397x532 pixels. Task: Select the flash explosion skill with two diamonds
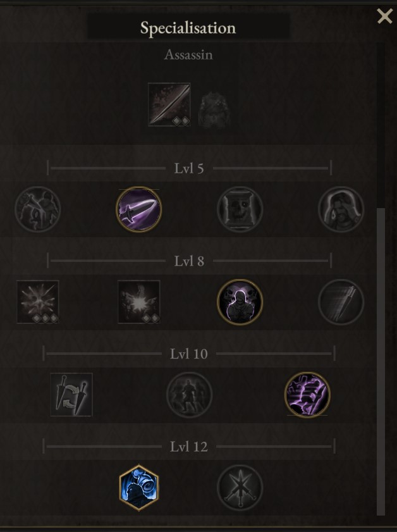coord(138,302)
